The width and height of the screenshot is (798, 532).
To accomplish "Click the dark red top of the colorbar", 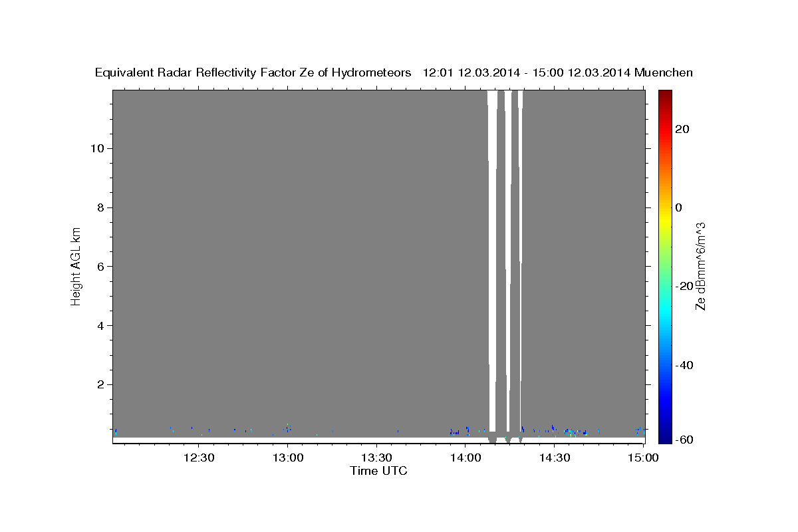I will click(x=664, y=95).
